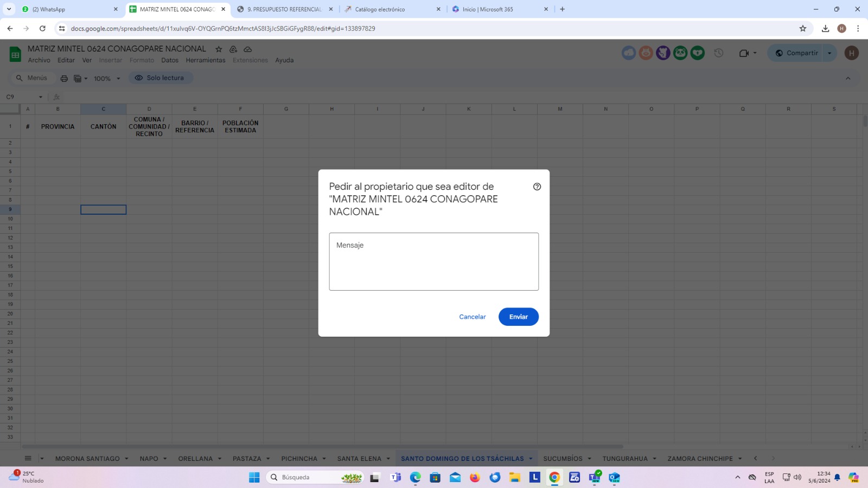This screenshot has height=488, width=868.
Task: Open the all sheets list icon
Action: (x=28, y=458)
